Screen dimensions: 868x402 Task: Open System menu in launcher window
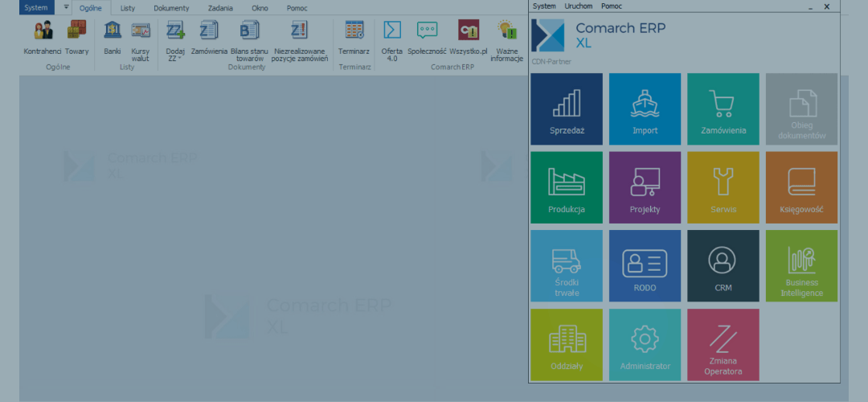point(544,6)
